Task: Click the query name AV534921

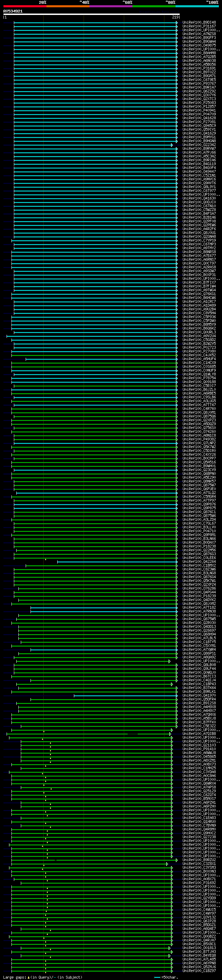Action: coord(13,11)
